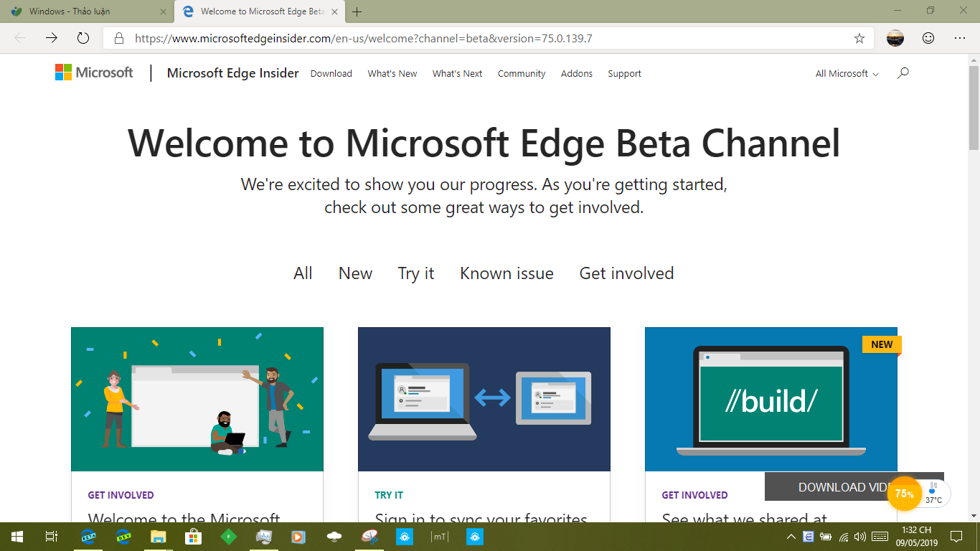Open the site search magnifier icon
The width and height of the screenshot is (980, 551).
coord(903,72)
